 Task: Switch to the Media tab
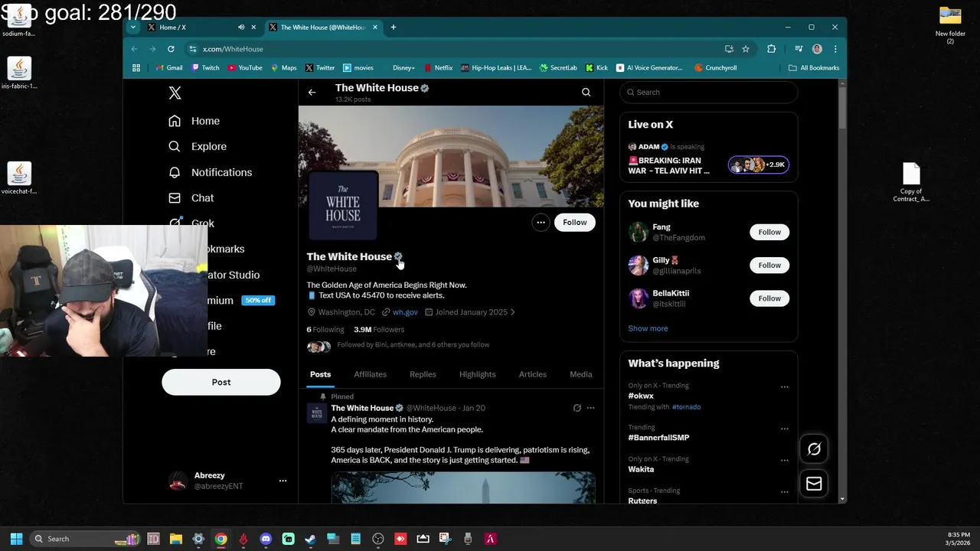point(581,374)
